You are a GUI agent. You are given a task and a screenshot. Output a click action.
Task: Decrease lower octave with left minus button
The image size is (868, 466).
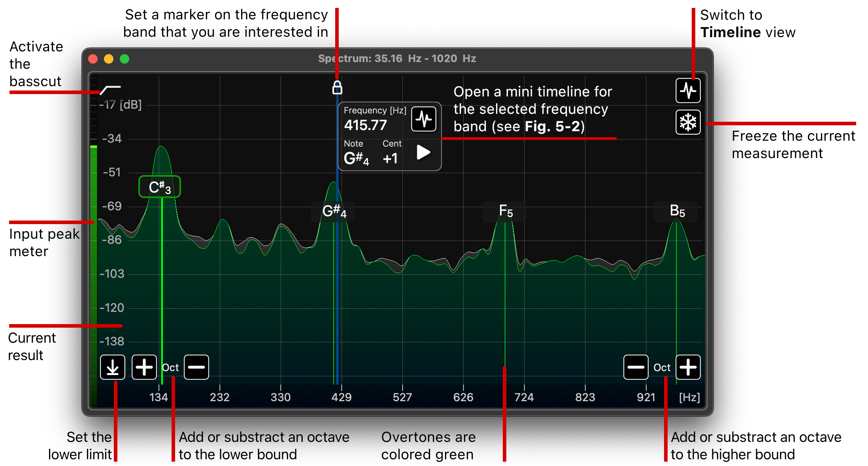click(x=196, y=367)
